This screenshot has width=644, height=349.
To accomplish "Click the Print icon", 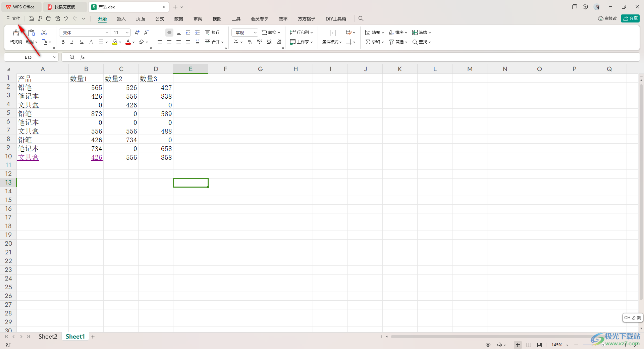I will (x=49, y=19).
